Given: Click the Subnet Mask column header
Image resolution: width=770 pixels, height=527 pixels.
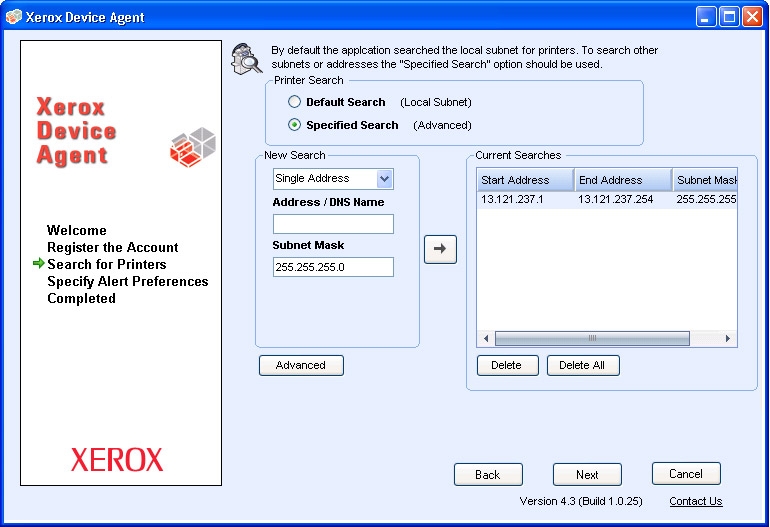Looking at the screenshot, I should tap(705, 180).
